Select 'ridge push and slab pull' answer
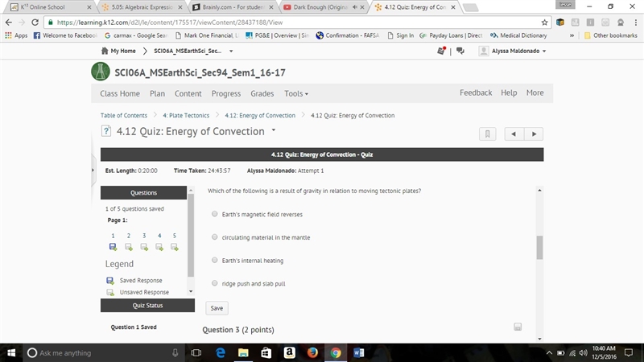The height and width of the screenshot is (362, 644). 214,283
